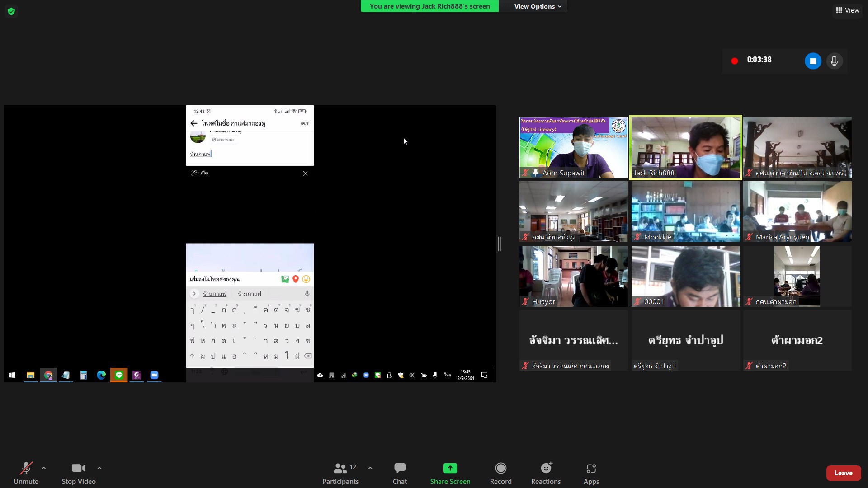The width and height of the screenshot is (868, 488).
Task: Click the microphone icon beside recording timer
Action: coord(834,61)
